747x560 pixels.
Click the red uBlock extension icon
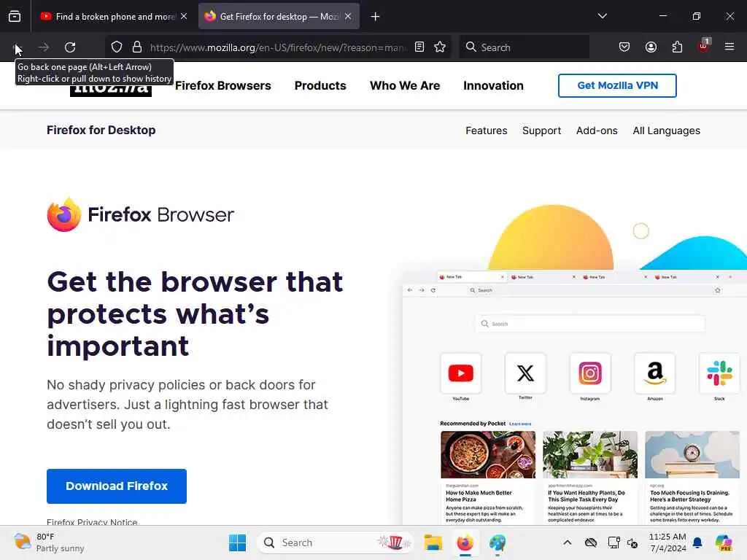pos(704,46)
